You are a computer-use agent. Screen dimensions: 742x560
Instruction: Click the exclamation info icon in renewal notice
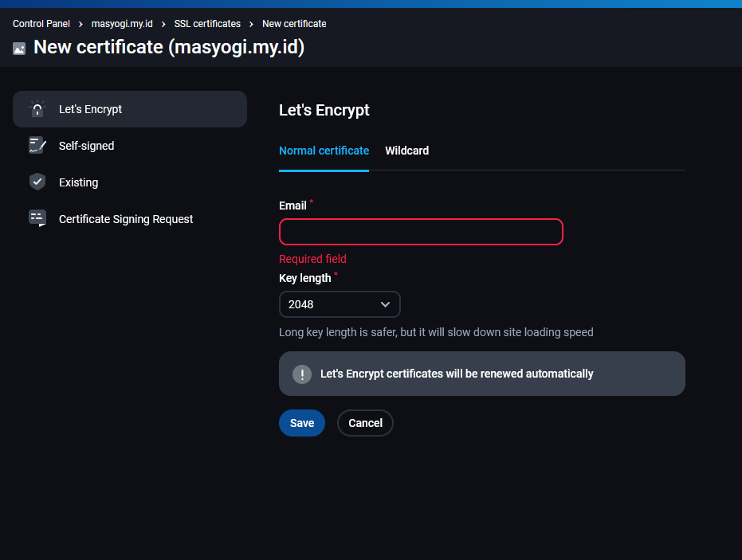301,374
